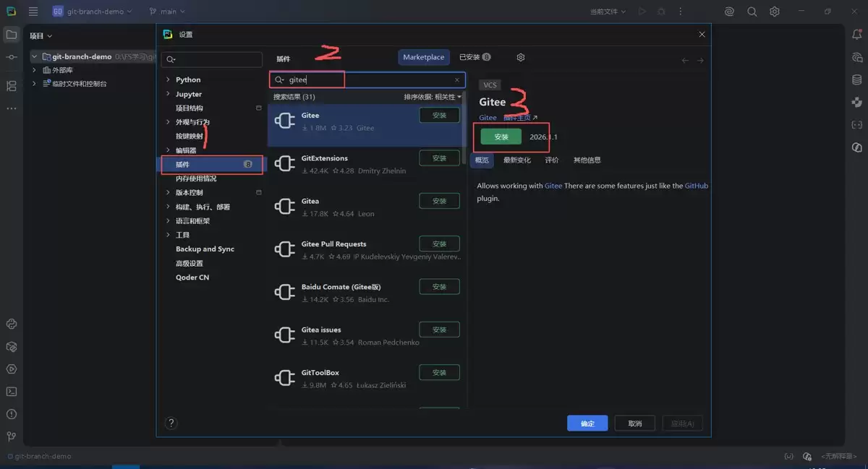Expand the 版本控制 settings node
Screen dimensions: 868x469
(x=168, y=193)
